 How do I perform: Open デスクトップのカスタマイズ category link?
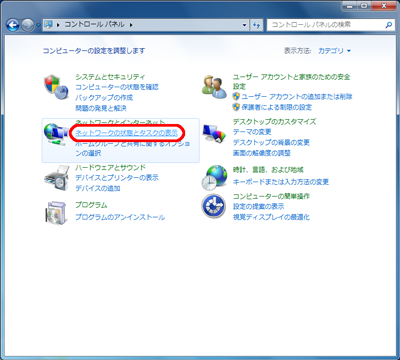(274, 121)
